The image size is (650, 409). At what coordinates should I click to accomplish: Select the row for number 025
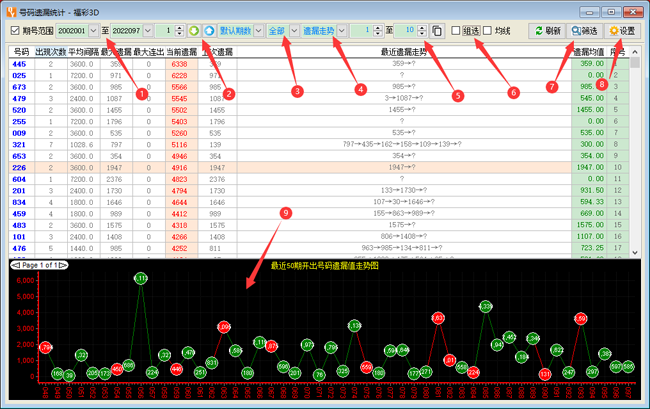coord(319,75)
